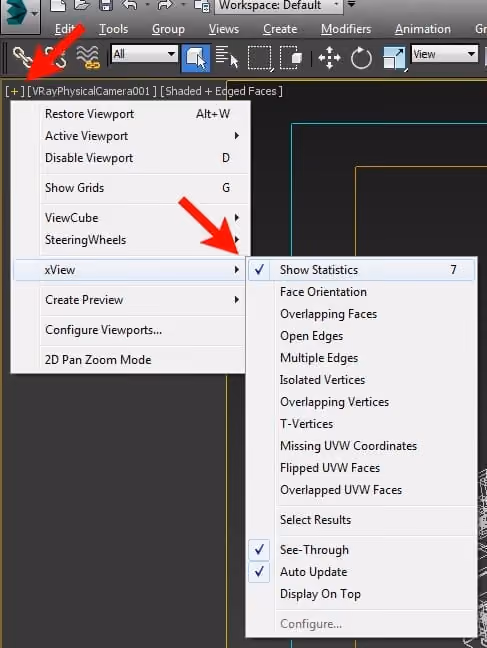Screen dimensions: 487x648
Task: Expand the Active Viewport submenu
Action: [130, 136]
